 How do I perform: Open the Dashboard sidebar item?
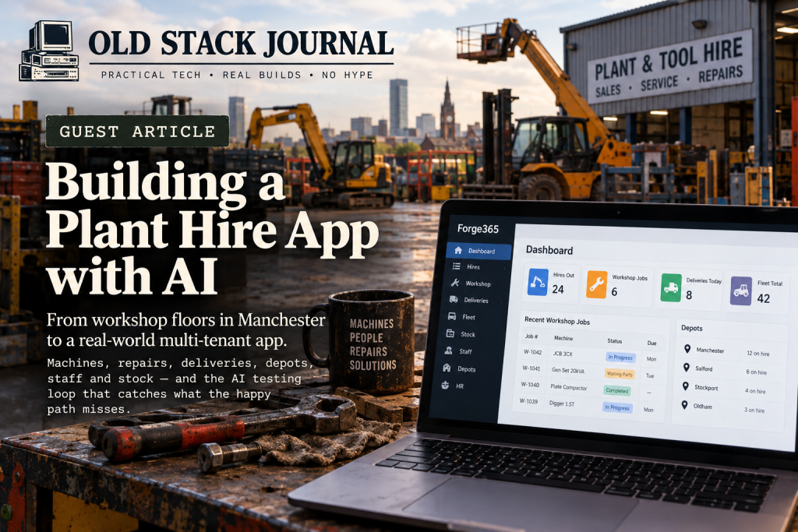[x=478, y=252]
